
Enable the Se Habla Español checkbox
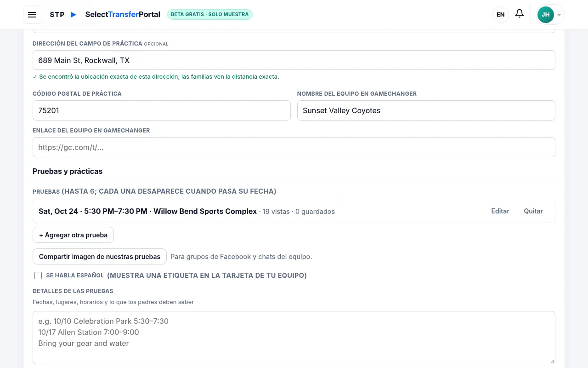pyautogui.click(x=38, y=276)
